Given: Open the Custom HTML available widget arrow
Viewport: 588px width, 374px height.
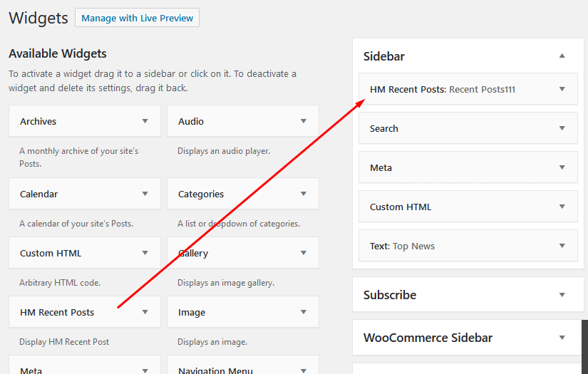Looking at the screenshot, I should 145,253.
